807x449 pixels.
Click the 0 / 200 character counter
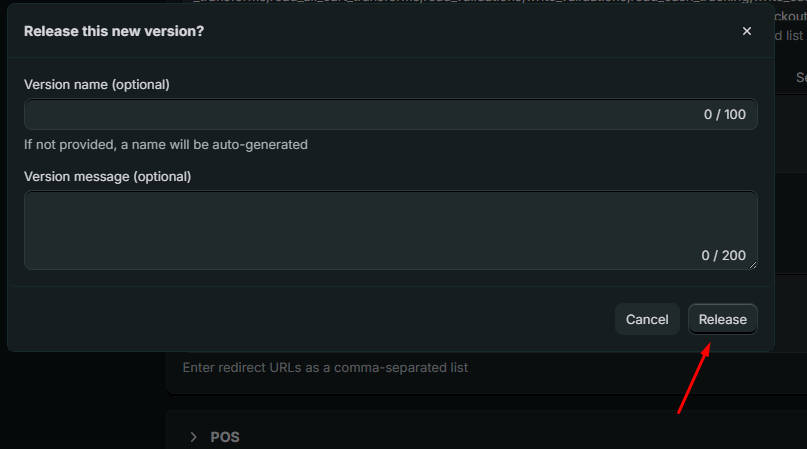pos(723,255)
